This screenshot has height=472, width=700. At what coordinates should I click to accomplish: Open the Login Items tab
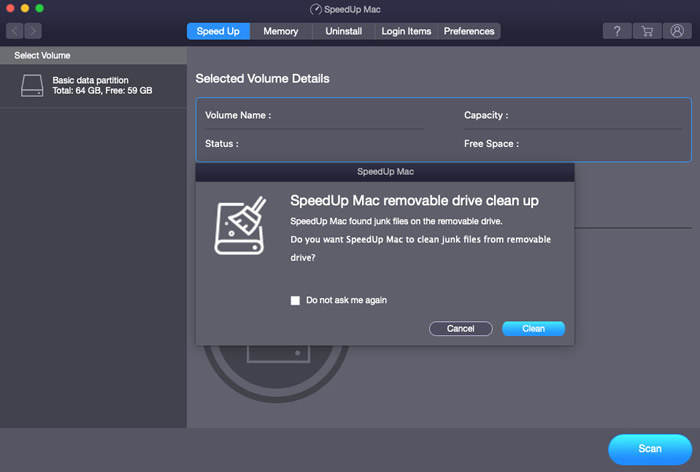(x=406, y=31)
